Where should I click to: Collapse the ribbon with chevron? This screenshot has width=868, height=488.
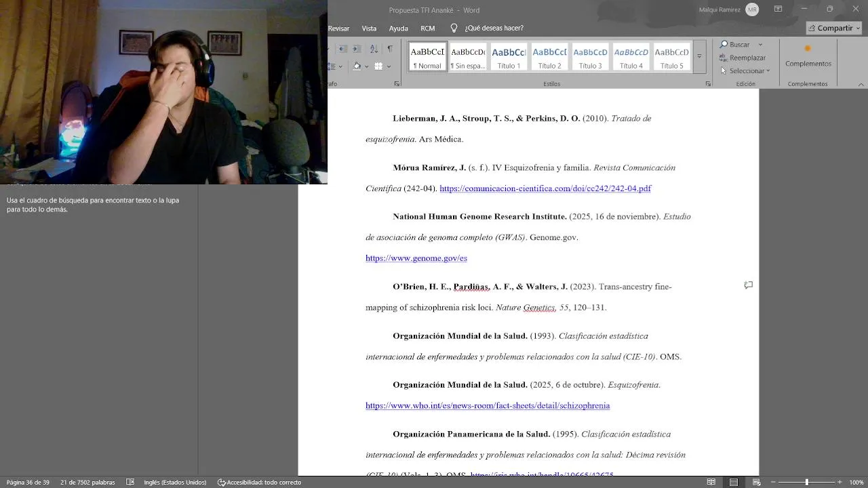point(861,84)
